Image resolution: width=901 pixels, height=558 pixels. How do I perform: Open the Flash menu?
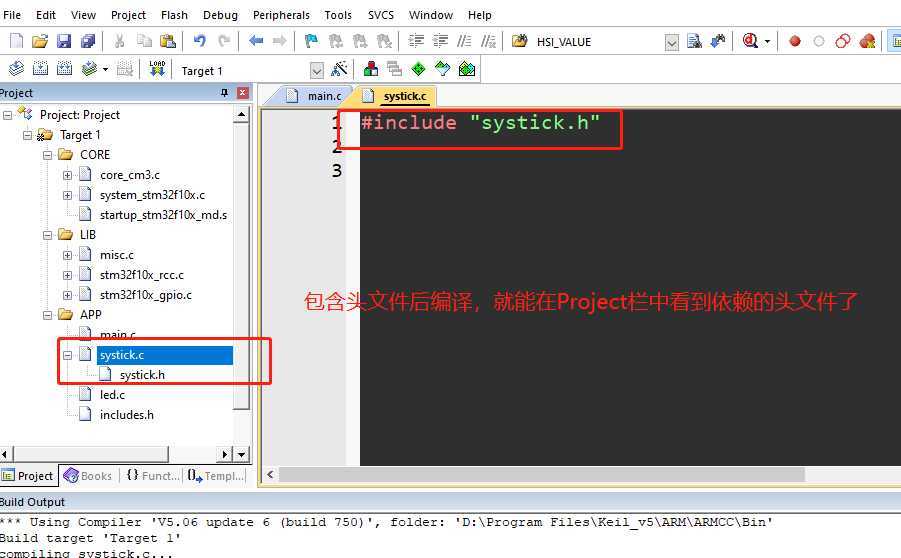tap(174, 15)
